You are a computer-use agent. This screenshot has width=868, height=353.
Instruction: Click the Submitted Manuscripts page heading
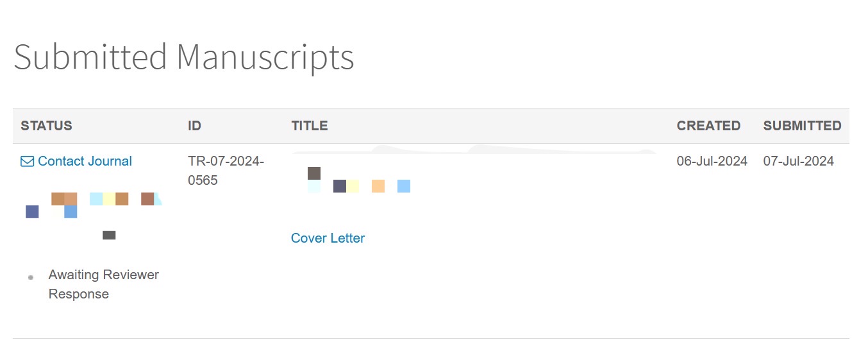pos(184,58)
